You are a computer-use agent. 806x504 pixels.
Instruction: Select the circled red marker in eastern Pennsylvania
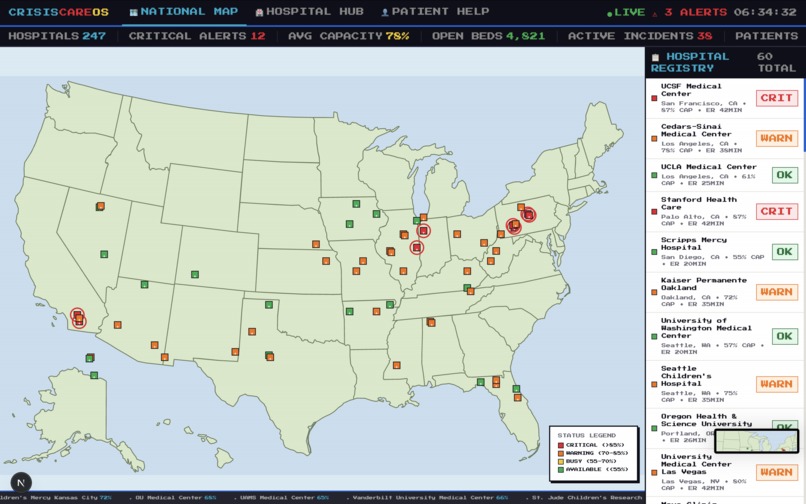pyautogui.click(x=528, y=215)
